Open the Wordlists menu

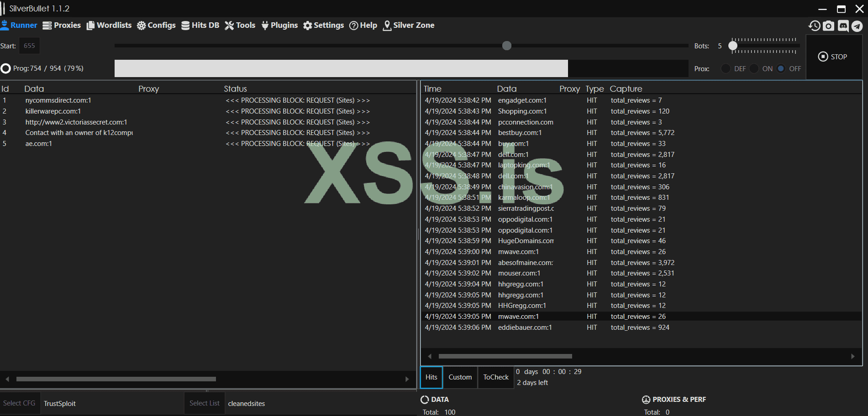[109, 25]
